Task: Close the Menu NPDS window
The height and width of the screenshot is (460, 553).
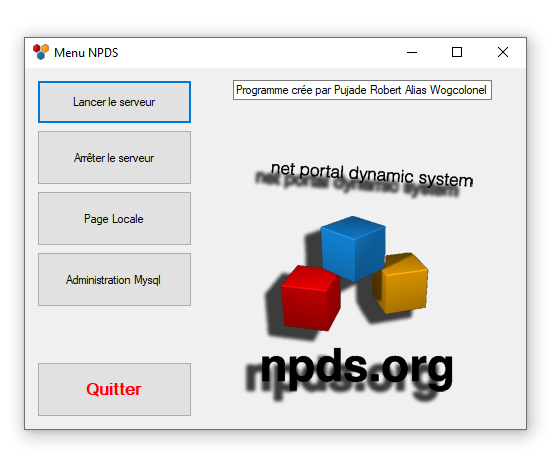Action: [503, 52]
